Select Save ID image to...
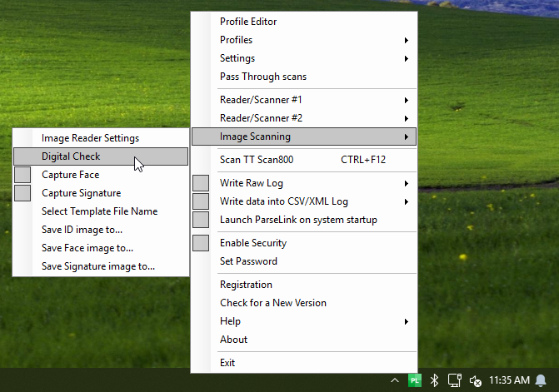Viewport: 559px width, 392px height. [101, 230]
